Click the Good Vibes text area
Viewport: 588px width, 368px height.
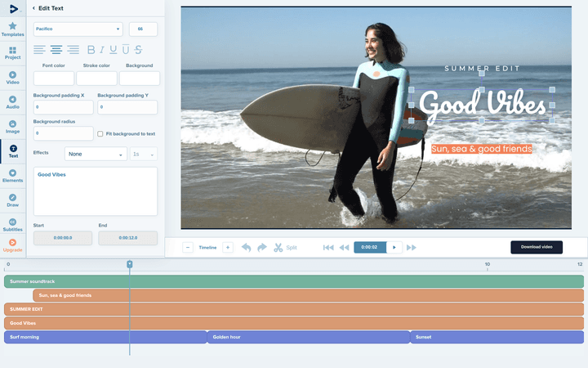click(96, 191)
